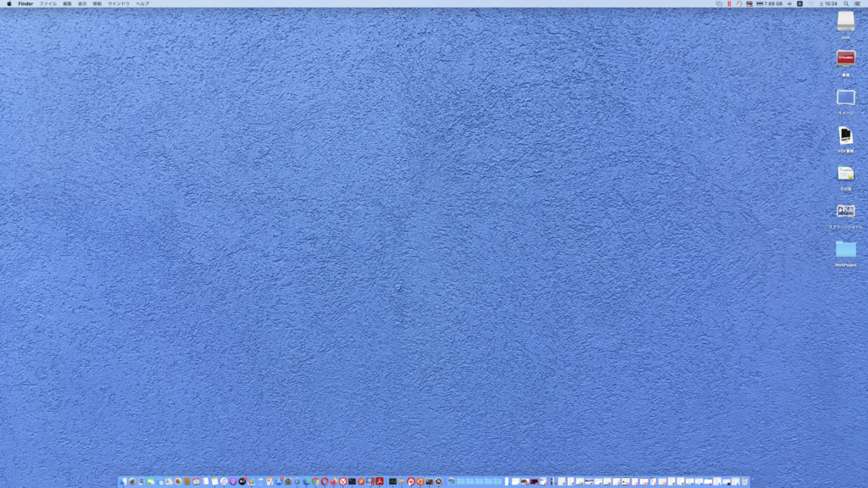Open the WebPages folder on desktop
868x488 pixels.
coord(845,249)
